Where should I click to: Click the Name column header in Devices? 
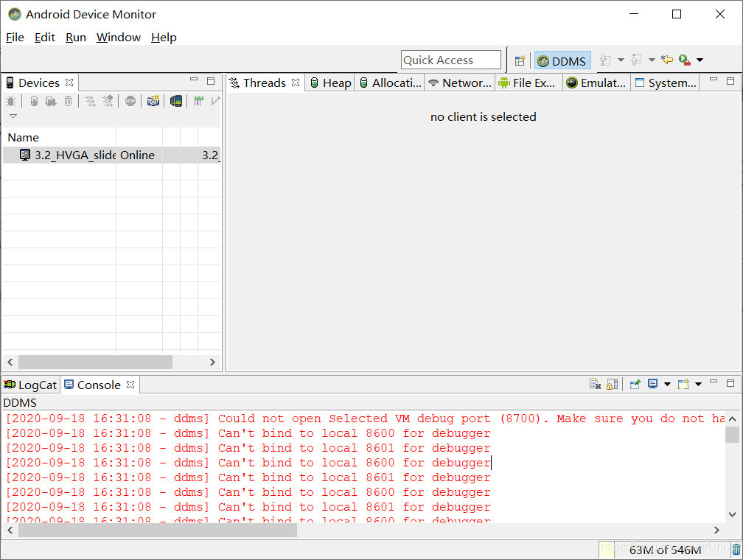point(59,137)
